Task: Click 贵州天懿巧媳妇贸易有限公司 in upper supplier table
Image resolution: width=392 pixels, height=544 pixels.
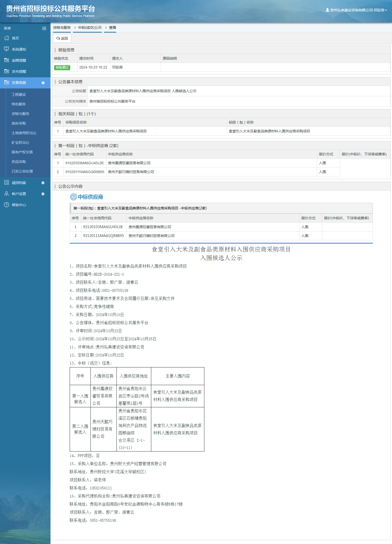Action: coord(131,172)
